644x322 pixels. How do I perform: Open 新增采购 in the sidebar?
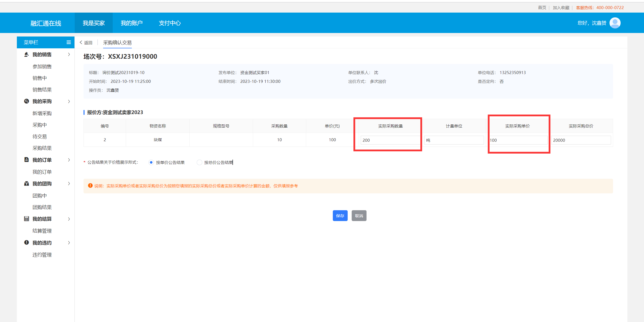click(42, 113)
